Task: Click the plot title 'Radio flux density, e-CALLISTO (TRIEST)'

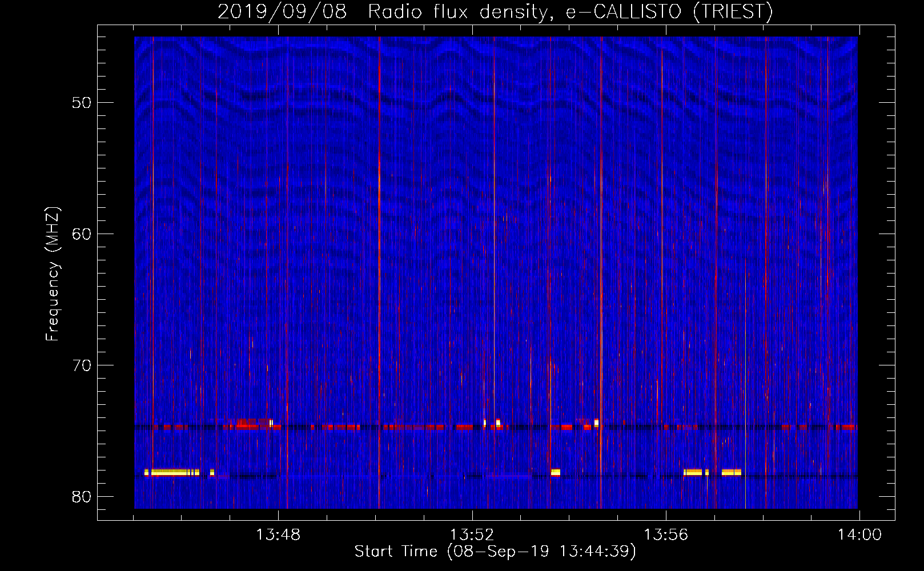Action: click(x=570, y=11)
